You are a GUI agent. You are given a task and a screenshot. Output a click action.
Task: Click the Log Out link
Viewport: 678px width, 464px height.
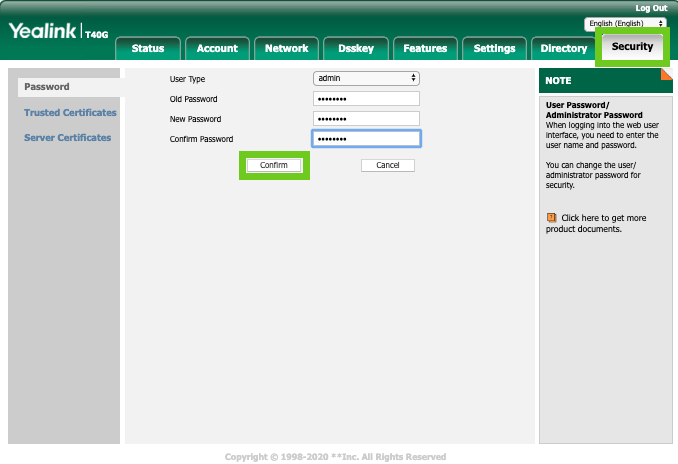pos(650,8)
